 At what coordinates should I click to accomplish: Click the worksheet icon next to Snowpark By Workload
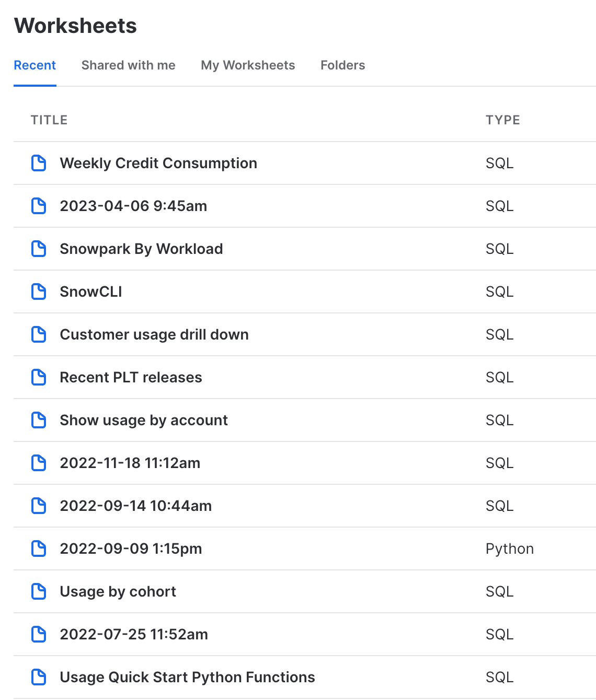(x=39, y=249)
